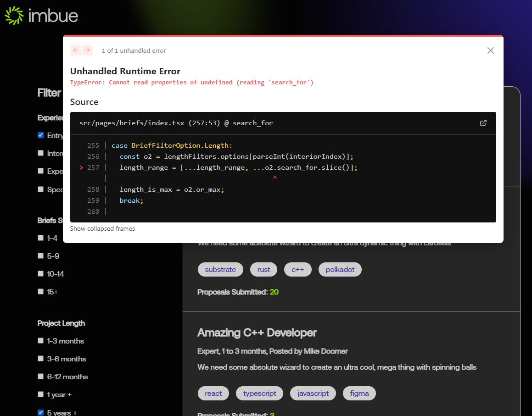
Task: Open the error source file in editor
Action: [x=483, y=123]
